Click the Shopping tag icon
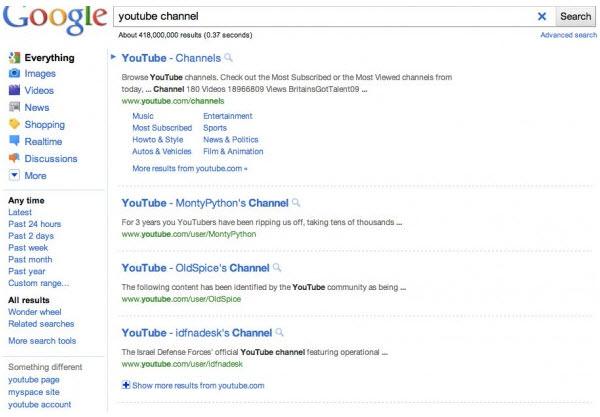Viewport: 600px width, 417px height. [14, 124]
